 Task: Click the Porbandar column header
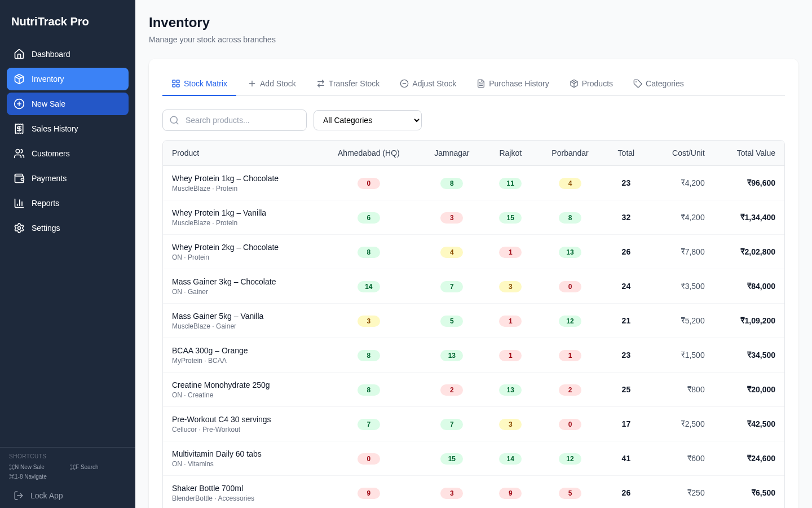pos(570,153)
